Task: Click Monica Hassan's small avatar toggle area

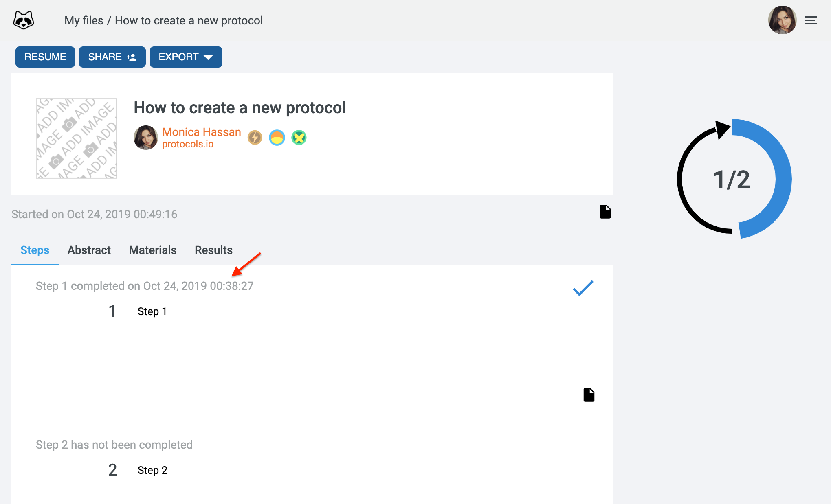Action: 145,138
